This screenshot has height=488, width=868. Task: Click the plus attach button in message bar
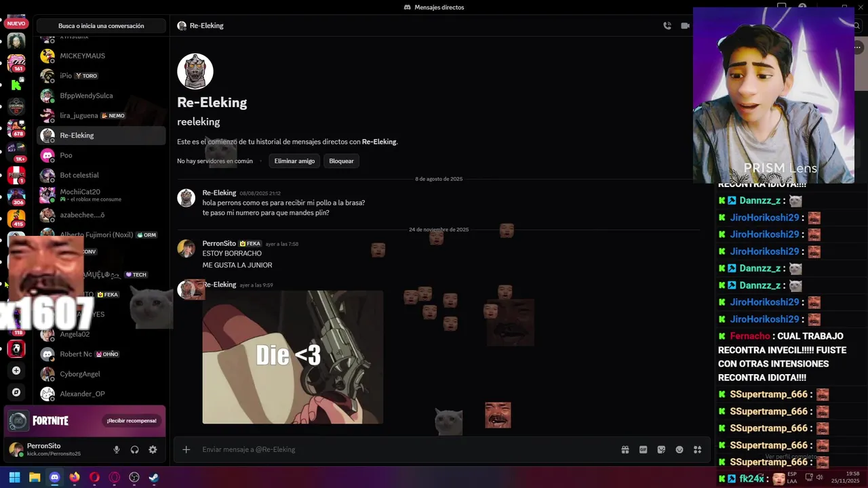click(186, 449)
